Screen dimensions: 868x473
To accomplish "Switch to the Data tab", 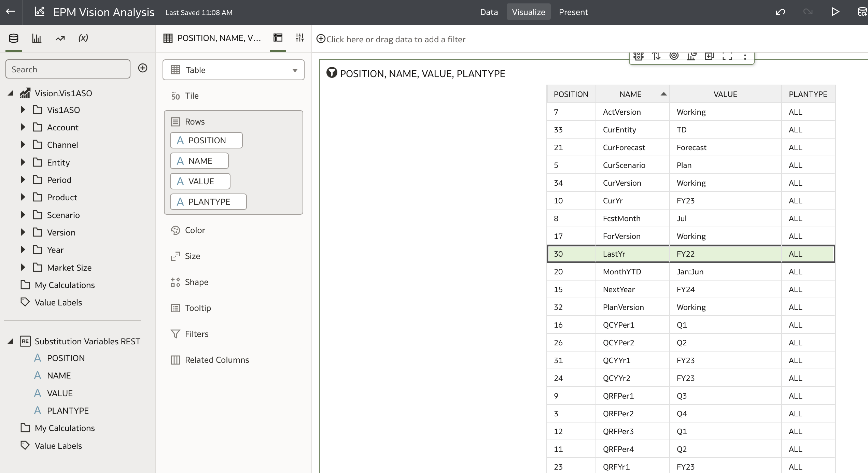I will (489, 12).
